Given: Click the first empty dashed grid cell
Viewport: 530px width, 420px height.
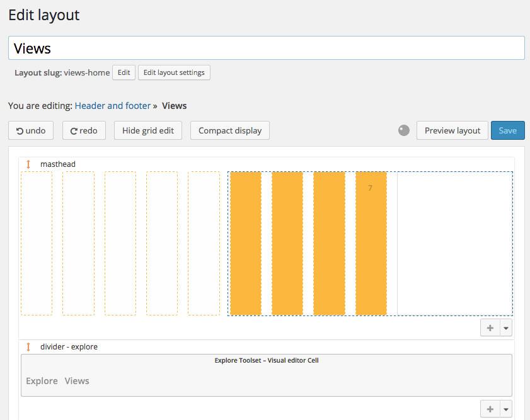Looking at the screenshot, I should point(36,242).
